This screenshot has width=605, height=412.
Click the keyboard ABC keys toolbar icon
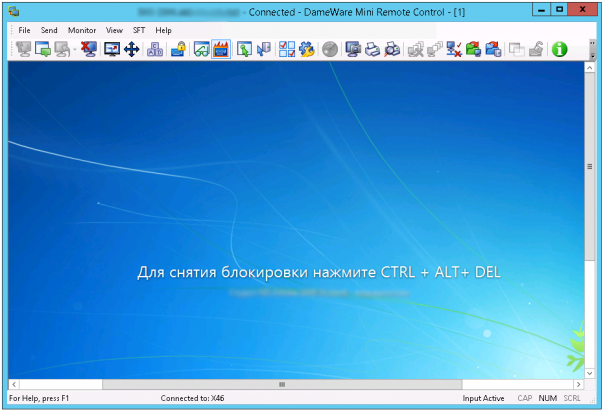click(155, 49)
